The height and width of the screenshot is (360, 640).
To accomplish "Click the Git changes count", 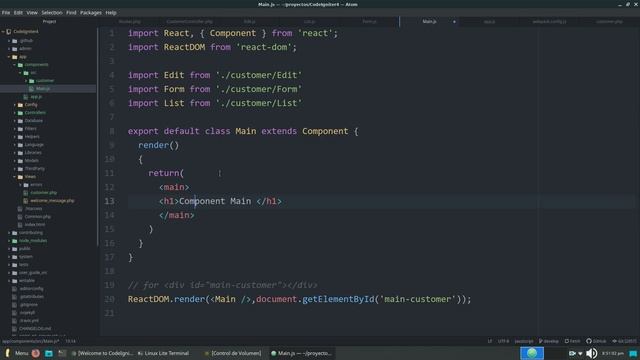I will click(624, 341).
